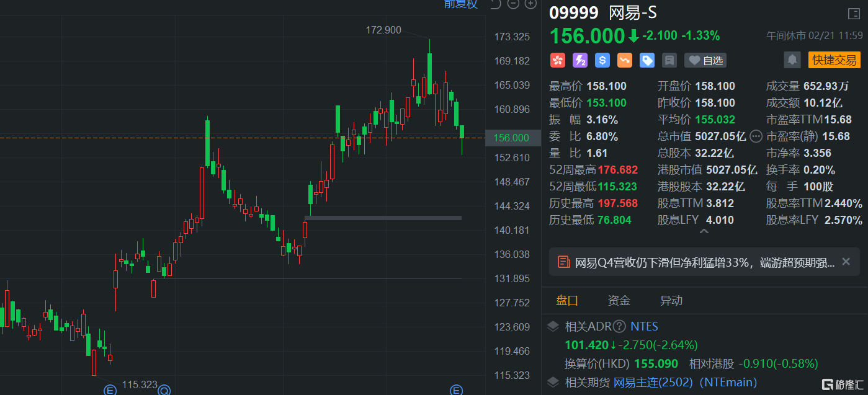Switch to the 盘口 tab

(567, 301)
